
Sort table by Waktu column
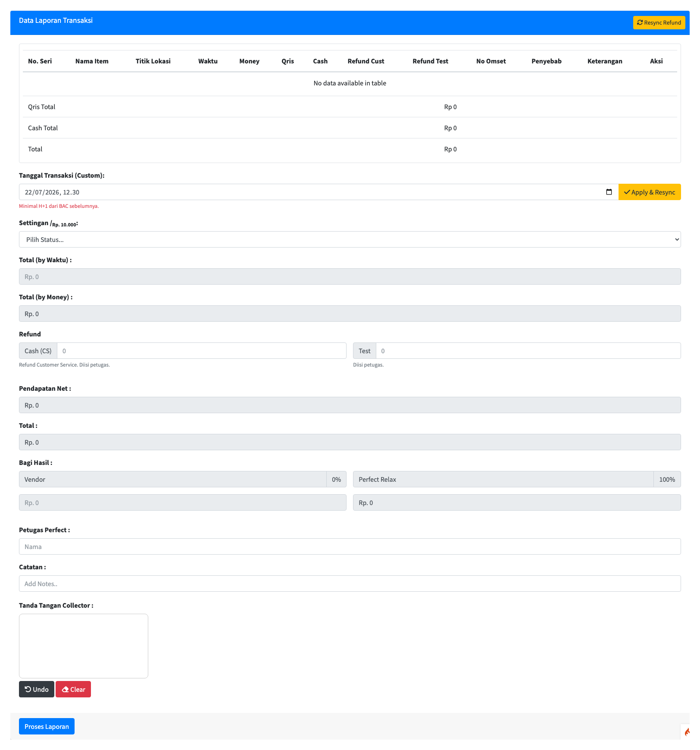coord(208,61)
